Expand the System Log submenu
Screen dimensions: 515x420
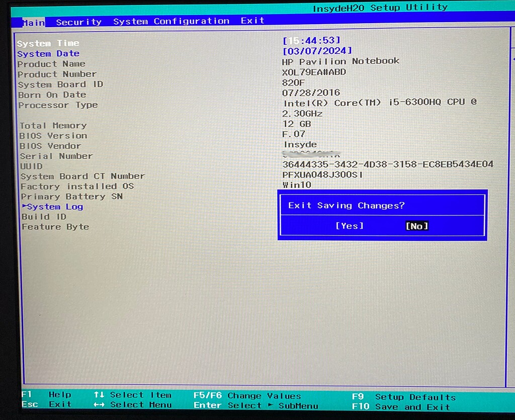(x=52, y=206)
